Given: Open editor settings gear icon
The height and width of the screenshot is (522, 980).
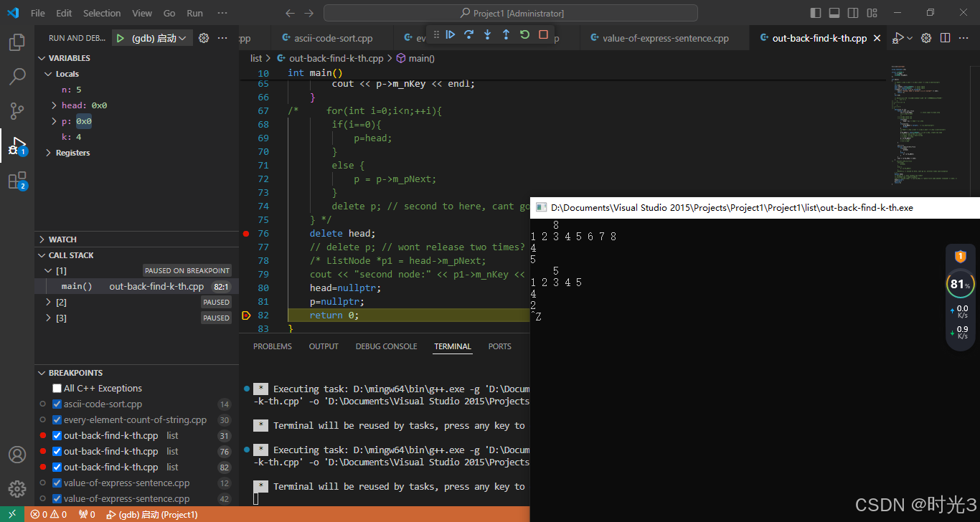Looking at the screenshot, I should [926, 38].
